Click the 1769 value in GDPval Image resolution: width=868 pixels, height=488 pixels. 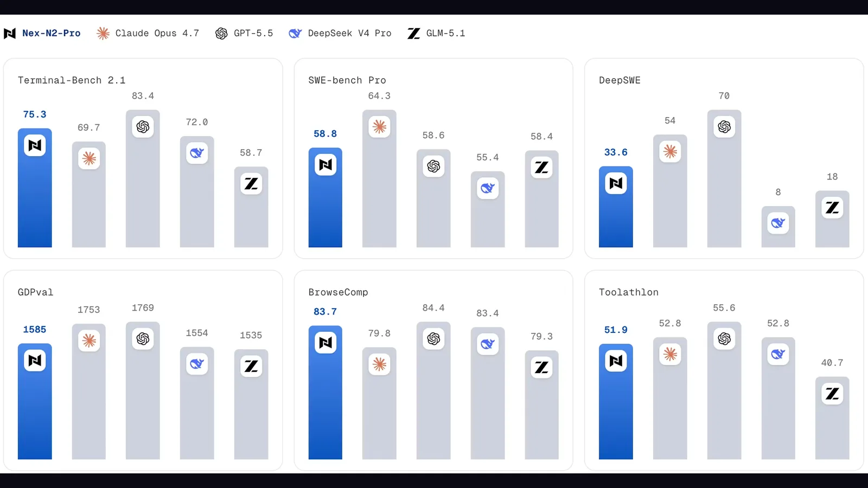pyautogui.click(x=143, y=308)
